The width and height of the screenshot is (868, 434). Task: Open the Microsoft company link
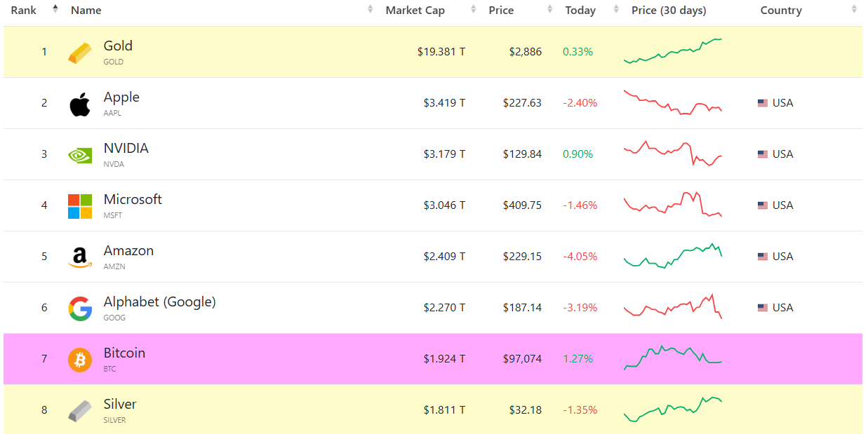tap(133, 199)
